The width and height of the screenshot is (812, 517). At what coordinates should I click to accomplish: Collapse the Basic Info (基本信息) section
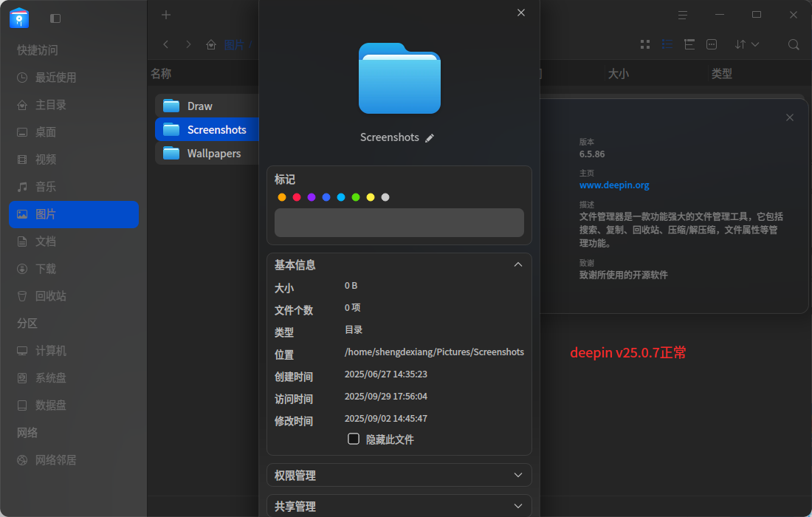point(518,264)
